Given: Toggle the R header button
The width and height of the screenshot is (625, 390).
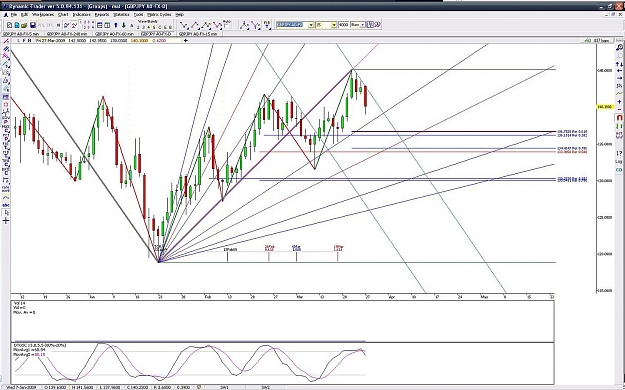Looking at the screenshot, I should tap(29, 40).
